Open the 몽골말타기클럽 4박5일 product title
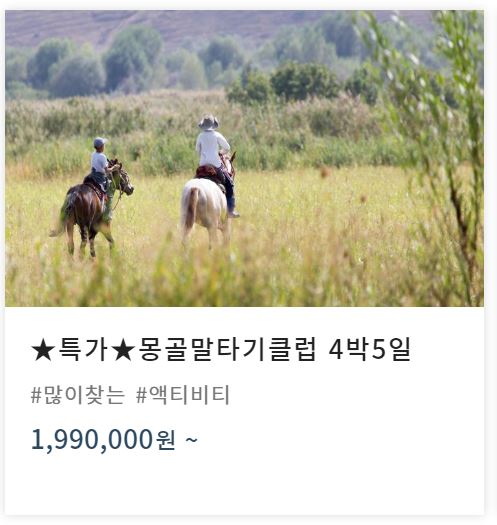 [221, 349]
